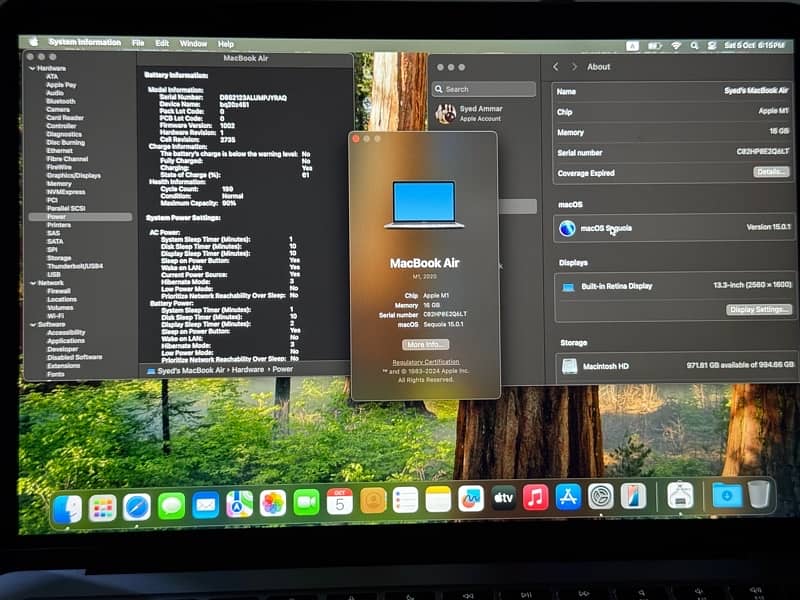Click the More Info button
Image resolution: width=800 pixels, height=600 pixels.
tap(425, 344)
